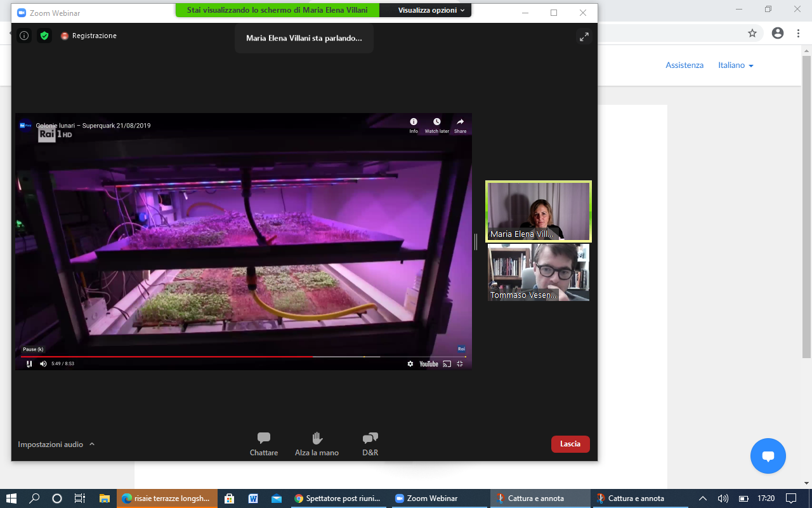Click the Rai channel logo in the video header
Screen dimensions: 812x508
pos(26,126)
